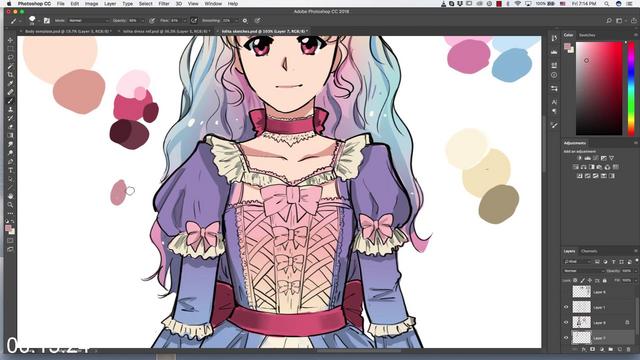The image size is (640, 360).
Task: Create a new group folder
Action: coord(611,349)
